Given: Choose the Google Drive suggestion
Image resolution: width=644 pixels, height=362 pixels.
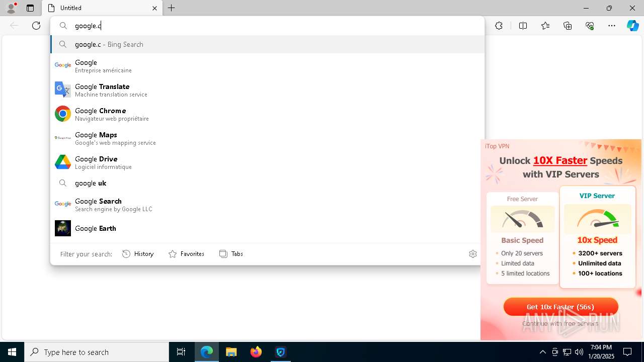Looking at the screenshot, I should coord(267,162).
